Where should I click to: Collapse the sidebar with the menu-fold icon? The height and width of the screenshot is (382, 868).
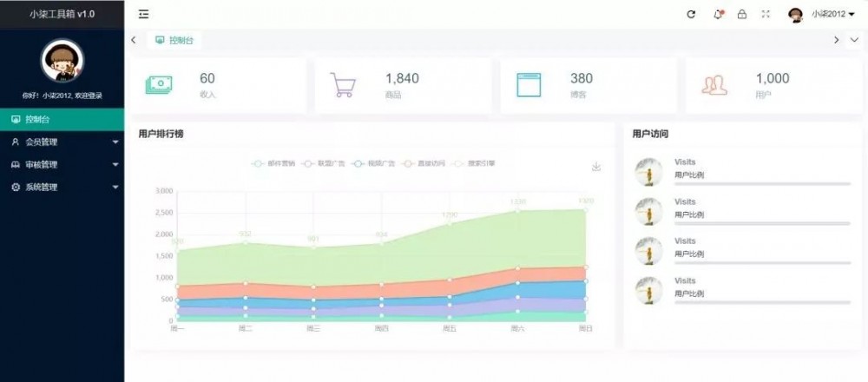click(x=143, y=15)
